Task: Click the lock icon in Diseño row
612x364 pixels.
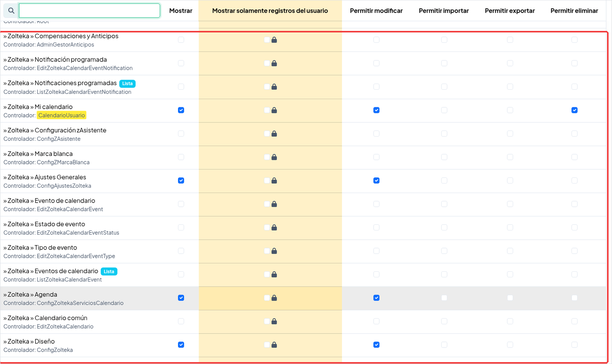Action: pos(274,345)
